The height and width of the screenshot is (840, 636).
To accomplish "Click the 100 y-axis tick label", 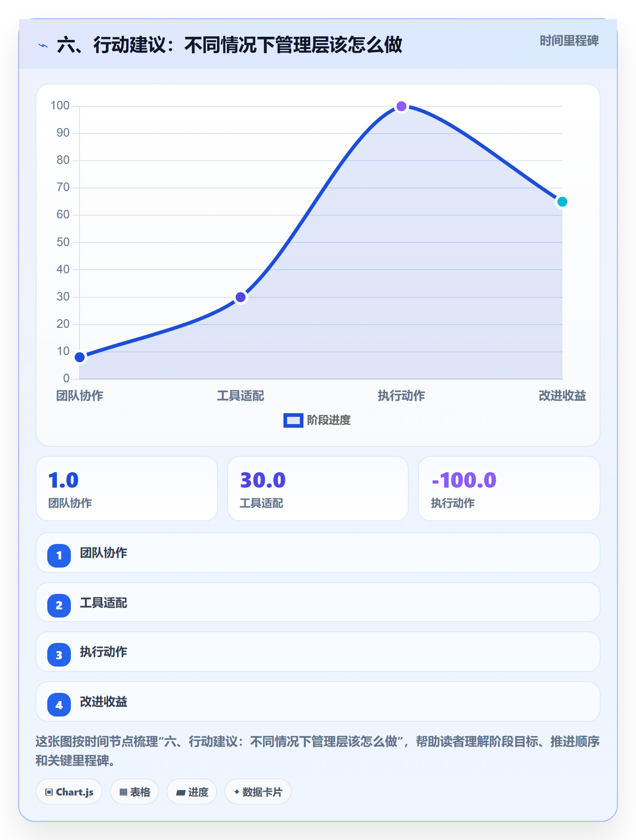I will point(60,106).
